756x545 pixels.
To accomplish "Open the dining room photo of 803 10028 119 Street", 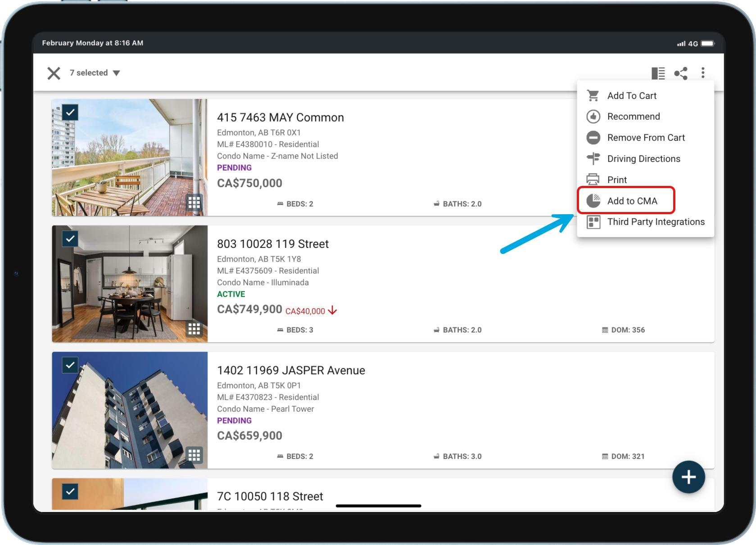I will (x=130, y=284).
